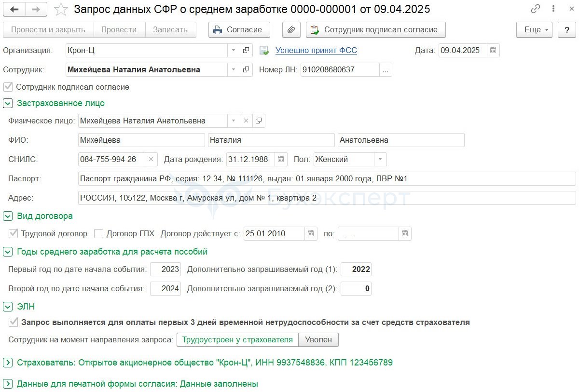
Task: Select the Уволен employee status option
Action: pos(318,340)
